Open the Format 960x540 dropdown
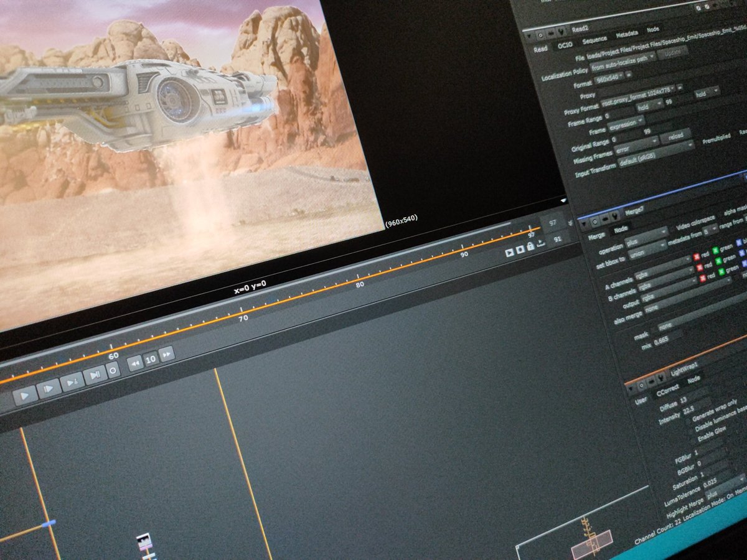The height and width of the screenshot is (560, 747). point(609,79)
